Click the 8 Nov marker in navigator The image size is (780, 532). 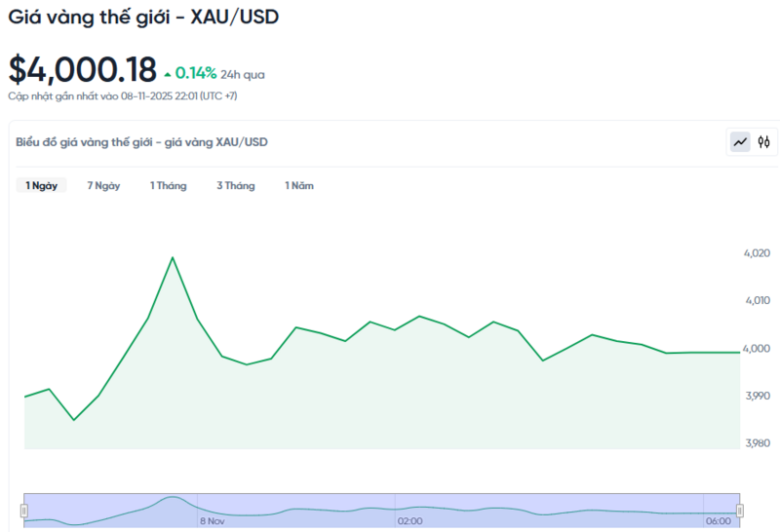coord(213,521)
